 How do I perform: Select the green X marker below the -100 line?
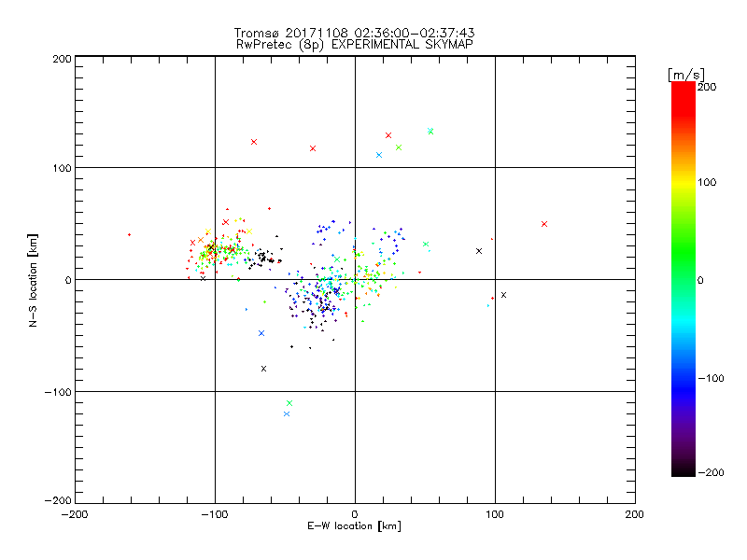[x=289, y=403]
